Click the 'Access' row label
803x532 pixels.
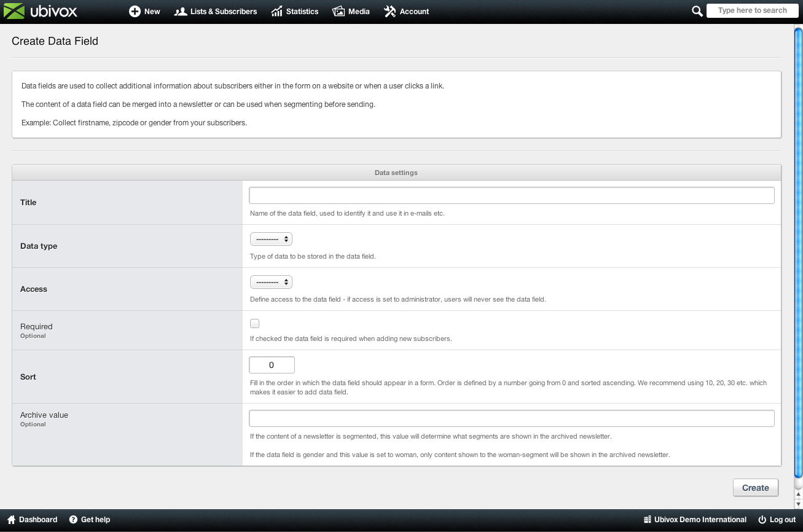point(34,289)
